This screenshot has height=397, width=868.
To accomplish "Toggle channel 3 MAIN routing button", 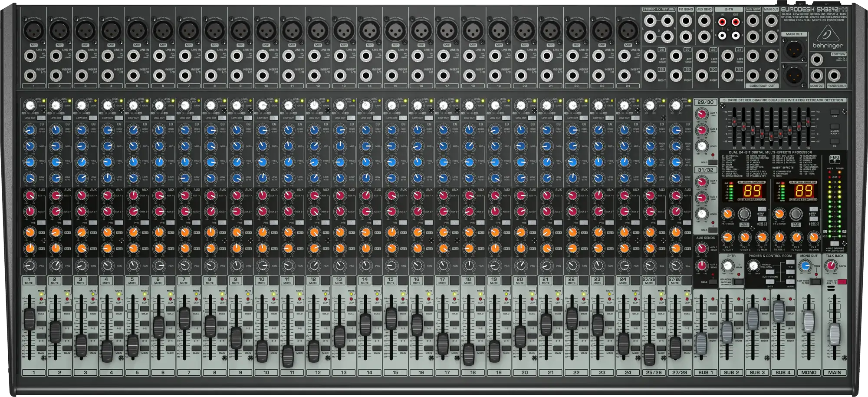I will point(93,348).
